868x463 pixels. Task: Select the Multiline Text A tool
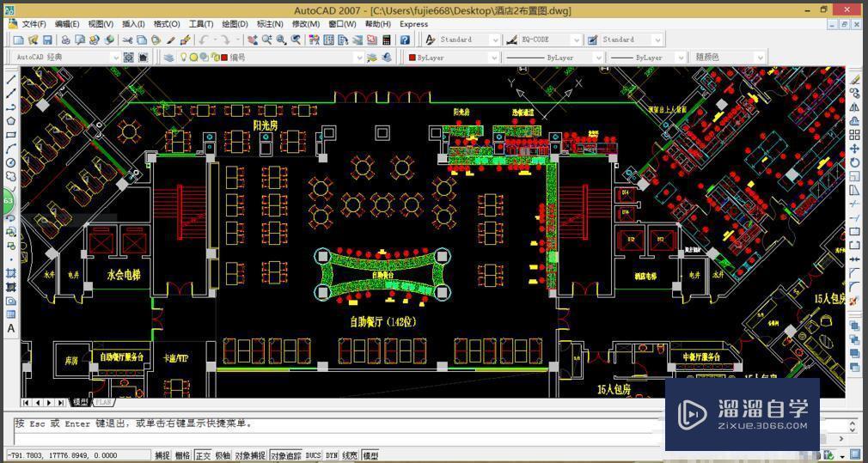click(x=10, y=329)
